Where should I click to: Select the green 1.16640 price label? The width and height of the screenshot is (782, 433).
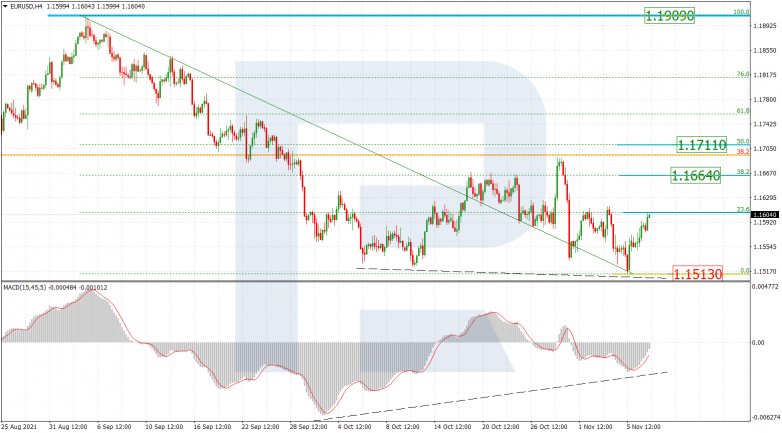[x=695, y=176]
